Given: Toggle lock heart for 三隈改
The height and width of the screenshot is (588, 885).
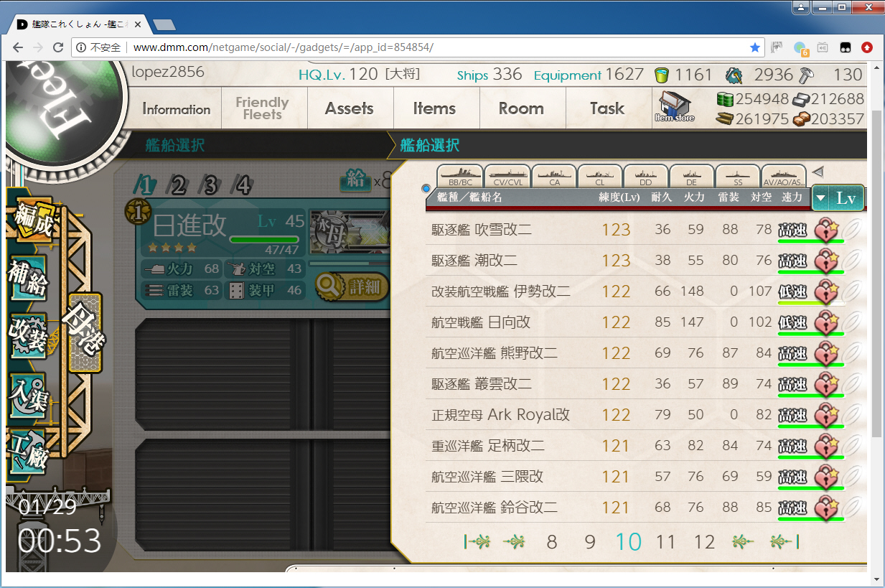Looking at the screenshot, I should [828, 477].
